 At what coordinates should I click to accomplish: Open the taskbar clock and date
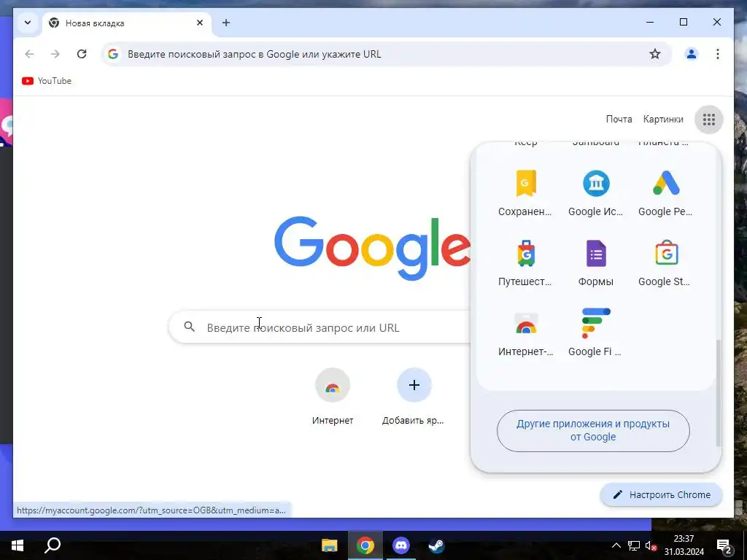pos(684,545)
